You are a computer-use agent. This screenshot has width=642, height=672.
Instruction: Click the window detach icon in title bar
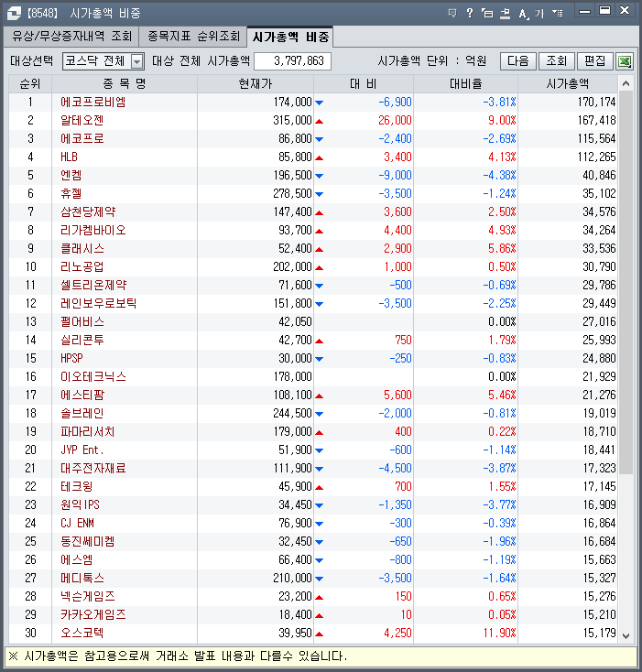coord(487,14)
